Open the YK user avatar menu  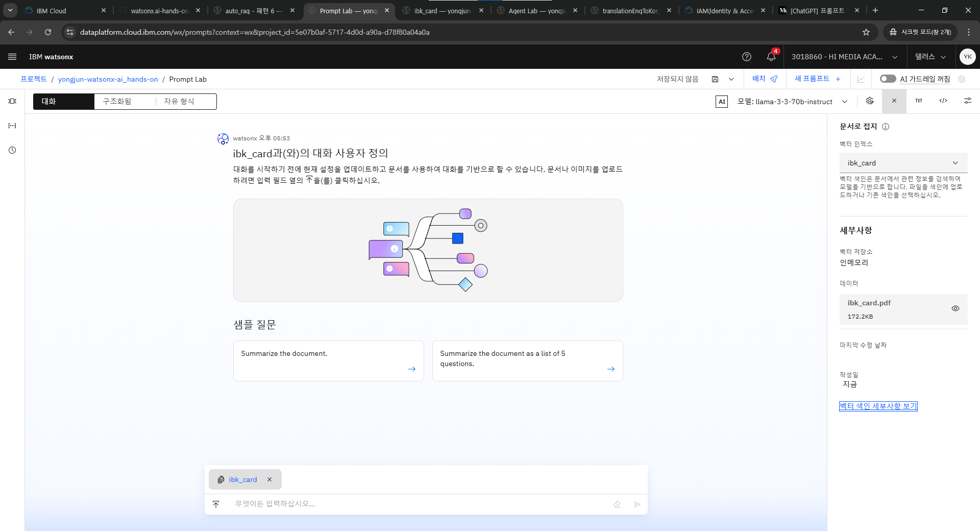[967, 57]
